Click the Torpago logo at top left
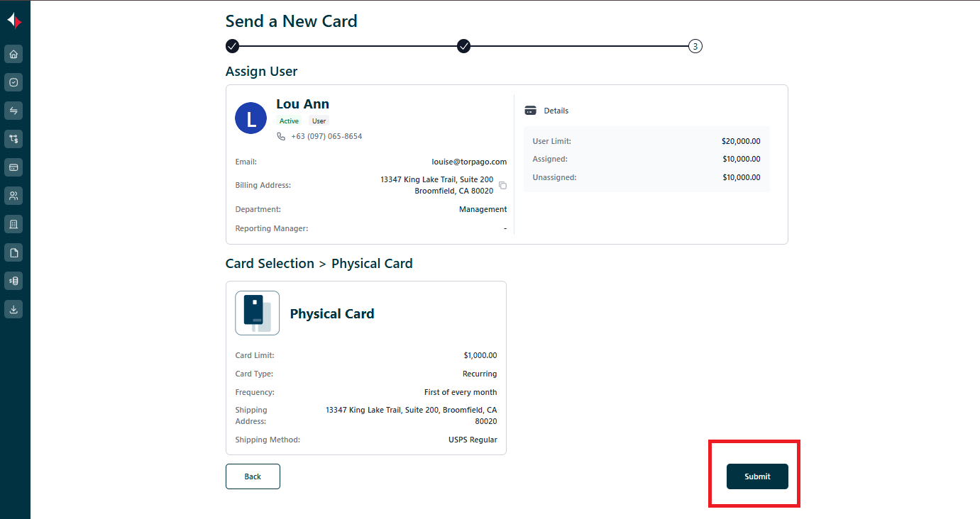The height and width of the screenshot is (519, 980). pyautogui.click(x=14, y=21)
